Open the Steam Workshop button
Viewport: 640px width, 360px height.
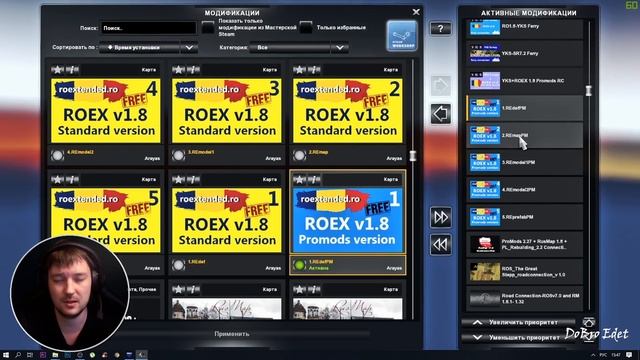402,36
